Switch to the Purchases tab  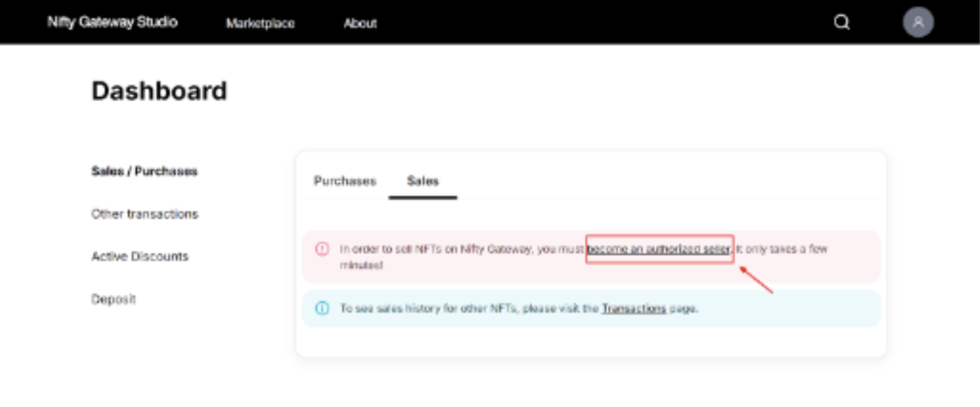tap(345, 181)
